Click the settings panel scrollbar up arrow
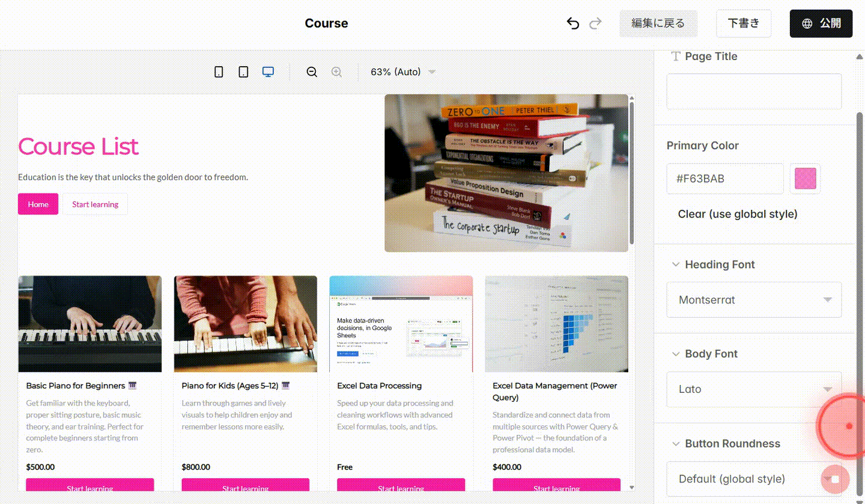Viewport: 865px width, 504px height. (x=860, y=56)
